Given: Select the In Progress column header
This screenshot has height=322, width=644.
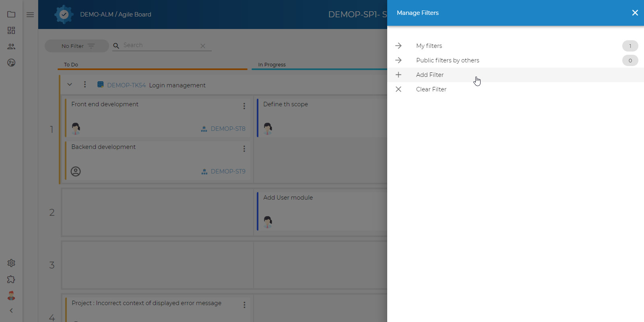Looking at the screenshot, I should pos(272,64).
